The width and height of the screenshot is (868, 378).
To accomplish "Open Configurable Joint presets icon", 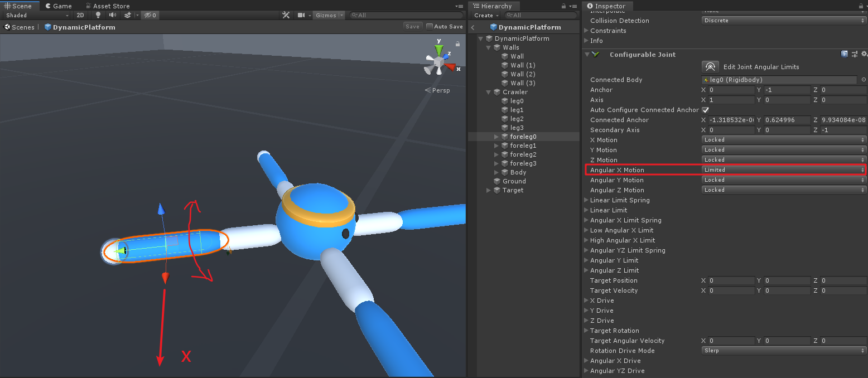I will (854, 54).
